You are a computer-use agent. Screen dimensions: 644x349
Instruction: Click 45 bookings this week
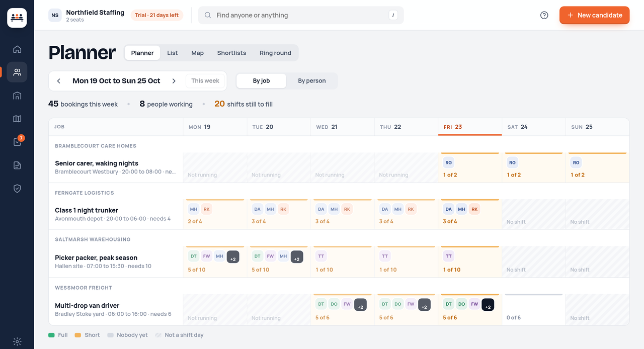coord(83,104)
